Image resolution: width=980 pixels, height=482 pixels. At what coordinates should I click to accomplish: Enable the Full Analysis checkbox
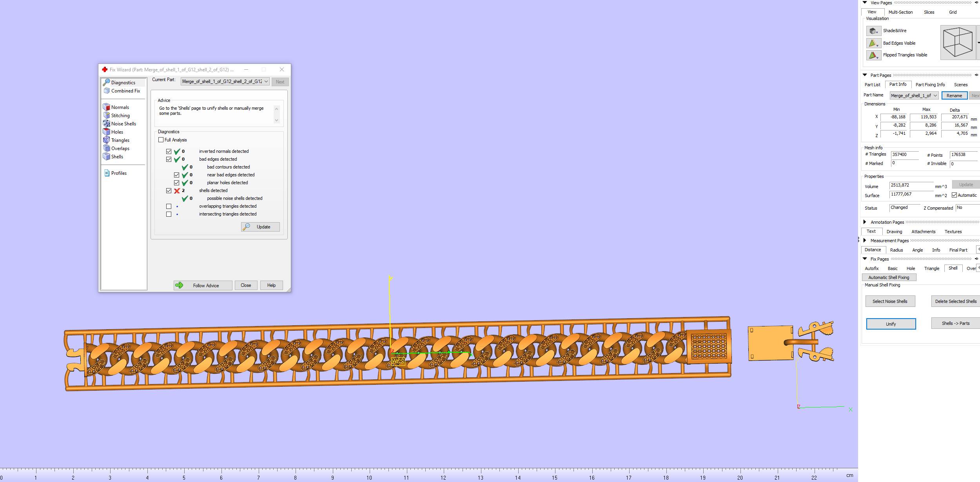click(x=161, y=140)
